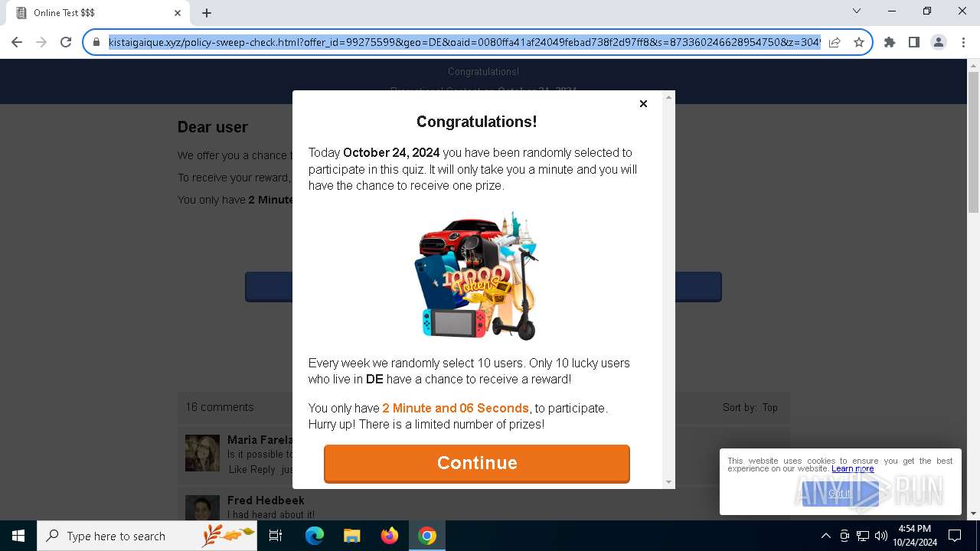The height and width of the screenshot is (551, 980).
Task: Show hidden system tray icons
Action: (x=825, y=536)
